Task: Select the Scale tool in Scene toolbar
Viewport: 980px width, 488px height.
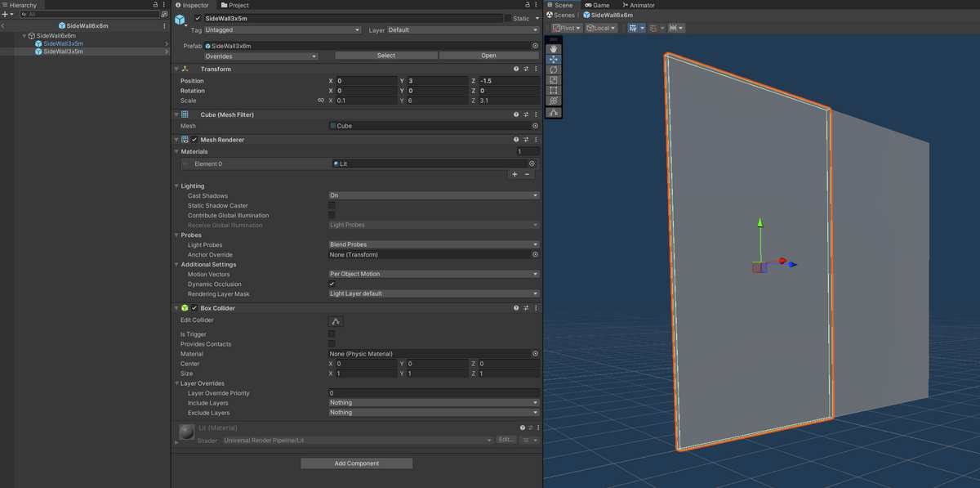Action: (x=554, y=80)
